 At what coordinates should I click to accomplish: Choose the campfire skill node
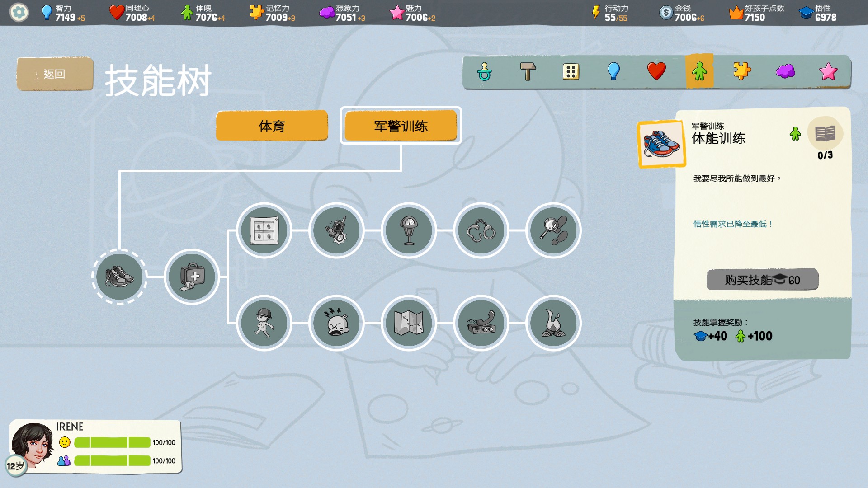(553, 323)
